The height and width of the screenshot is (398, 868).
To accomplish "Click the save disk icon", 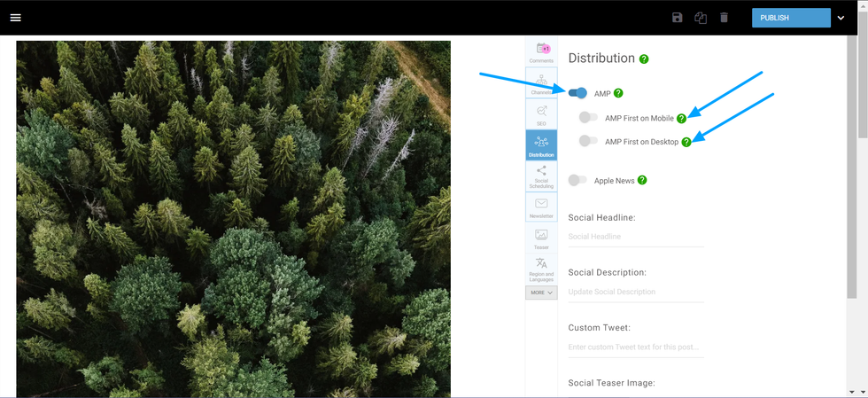I will [678, 18].
